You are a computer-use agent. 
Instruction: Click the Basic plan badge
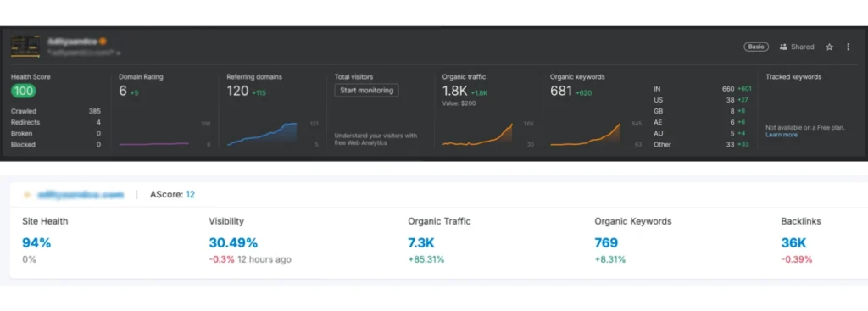point(756,47)
